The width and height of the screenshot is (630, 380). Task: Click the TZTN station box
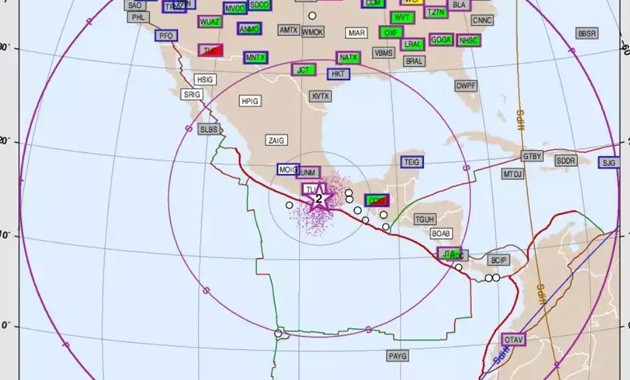pos(436,12)
